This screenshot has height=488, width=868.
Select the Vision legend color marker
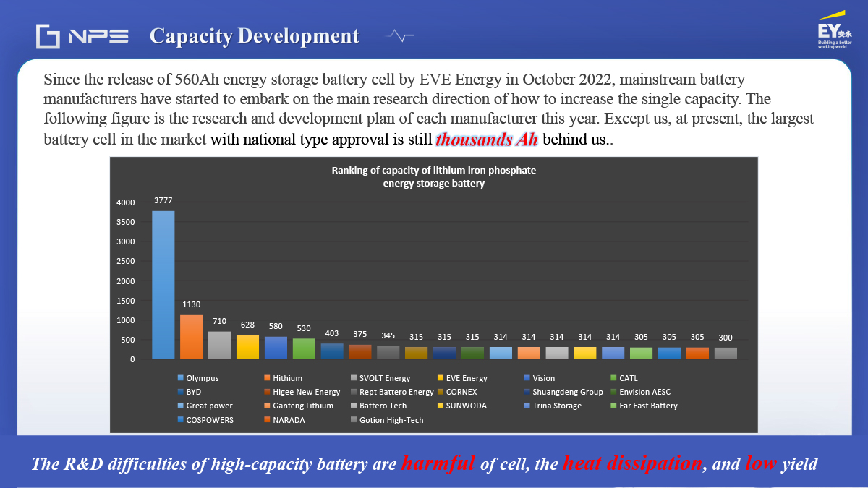pyautogui.click(x=527, y=378)
